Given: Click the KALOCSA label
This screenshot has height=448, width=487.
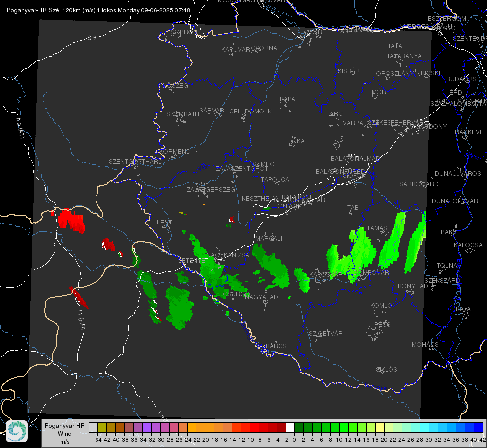Looking at the screenshot, I should point(468,245).
